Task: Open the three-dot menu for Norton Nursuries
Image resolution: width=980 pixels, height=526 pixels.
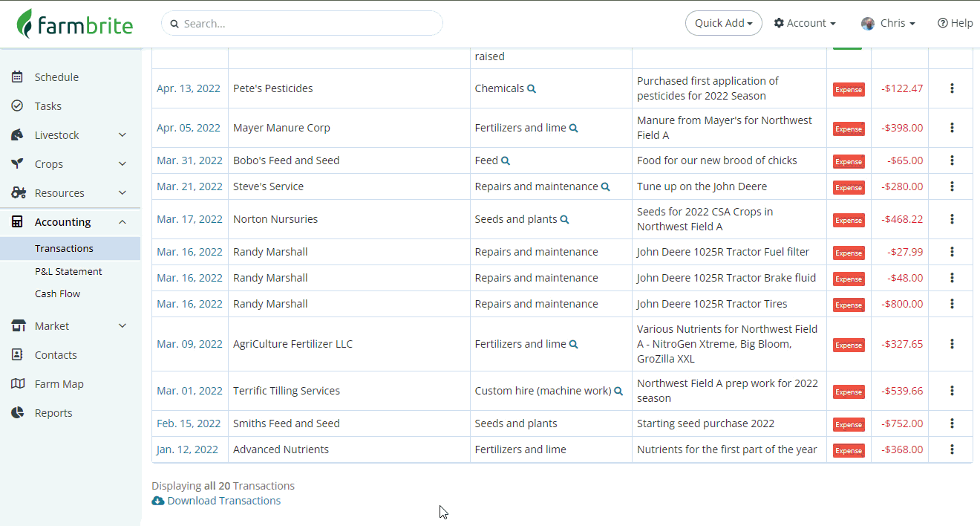Action: pos(952,219)
